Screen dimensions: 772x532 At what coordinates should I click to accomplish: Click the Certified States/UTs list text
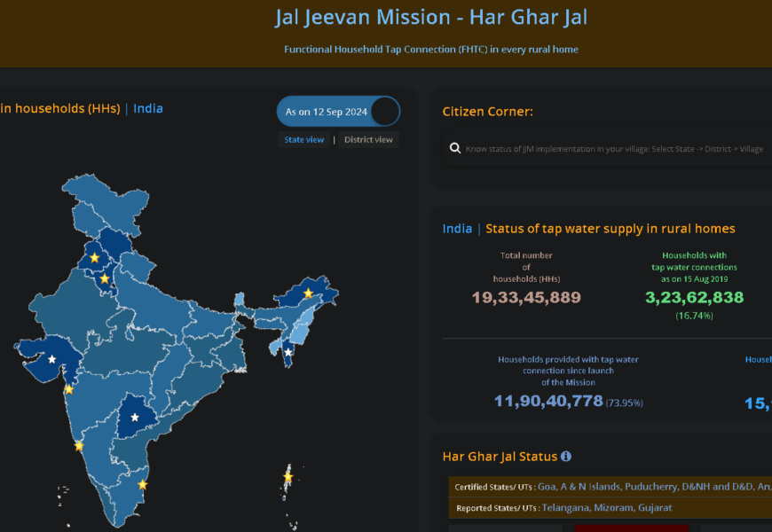pyautogui.click(x=655, y=487)
